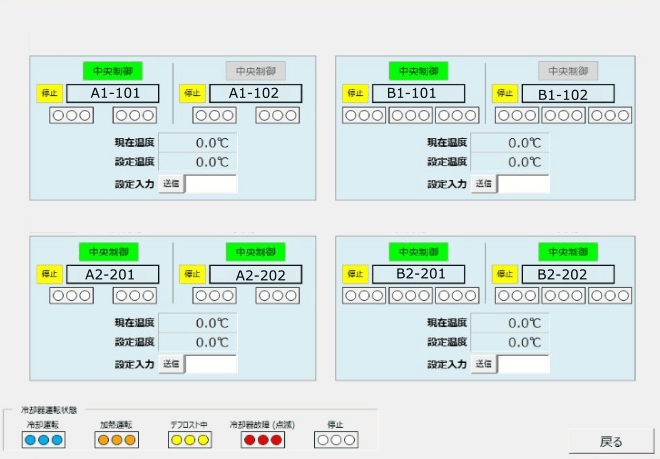660x459 pixels.
Task: Select the B2-202 unit label
Action: [561, 274]
